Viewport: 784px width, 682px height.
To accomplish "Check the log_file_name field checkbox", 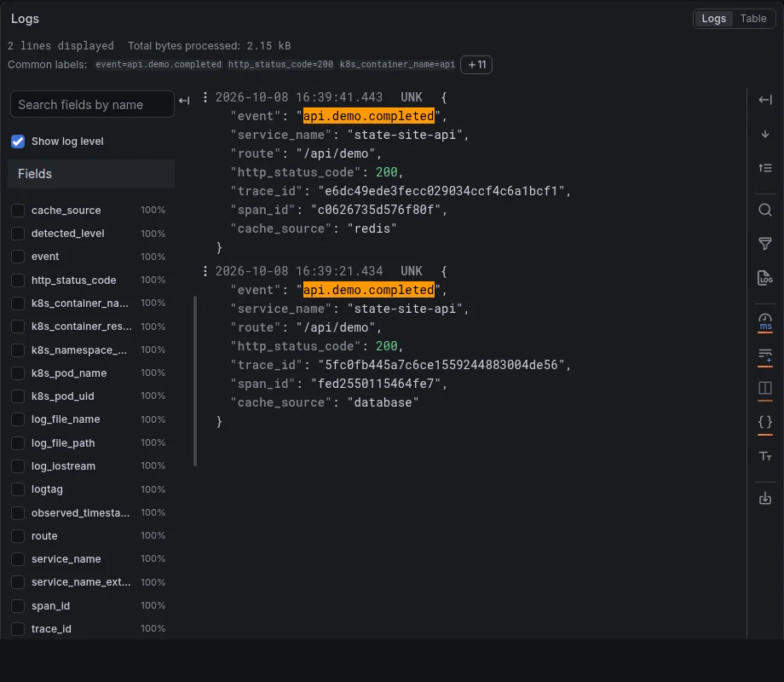I will [18, 419].
